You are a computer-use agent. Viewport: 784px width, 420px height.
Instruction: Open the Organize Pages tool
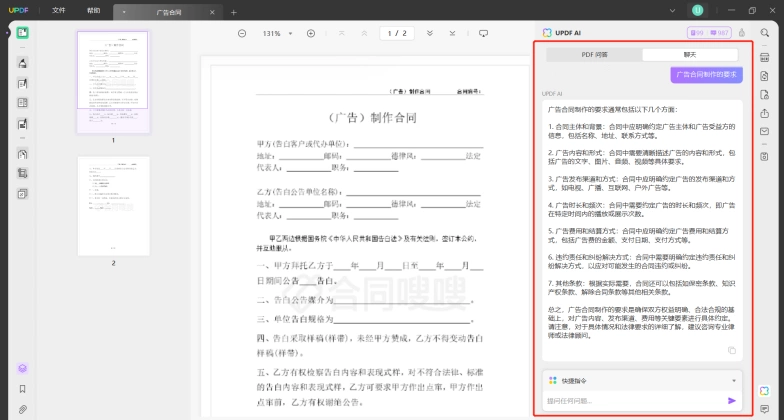[22, 103]
